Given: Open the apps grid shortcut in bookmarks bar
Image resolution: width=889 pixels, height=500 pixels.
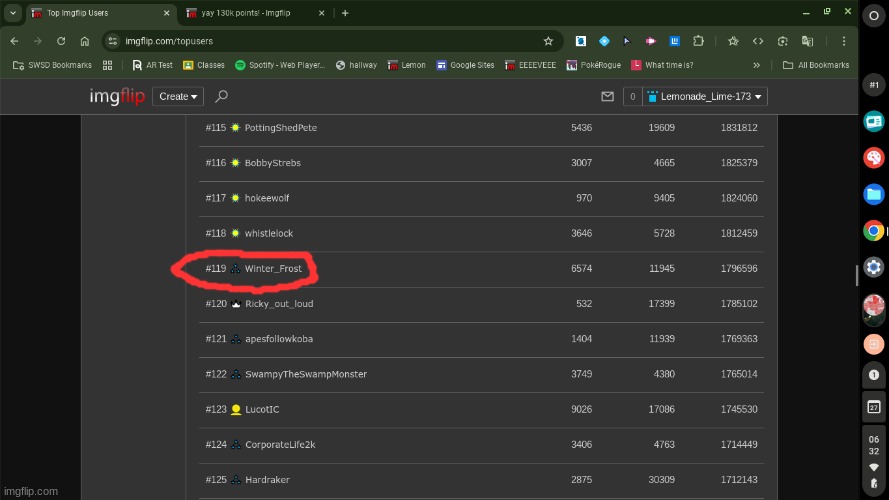Looking at the screenshot, I should coord(107,65).
